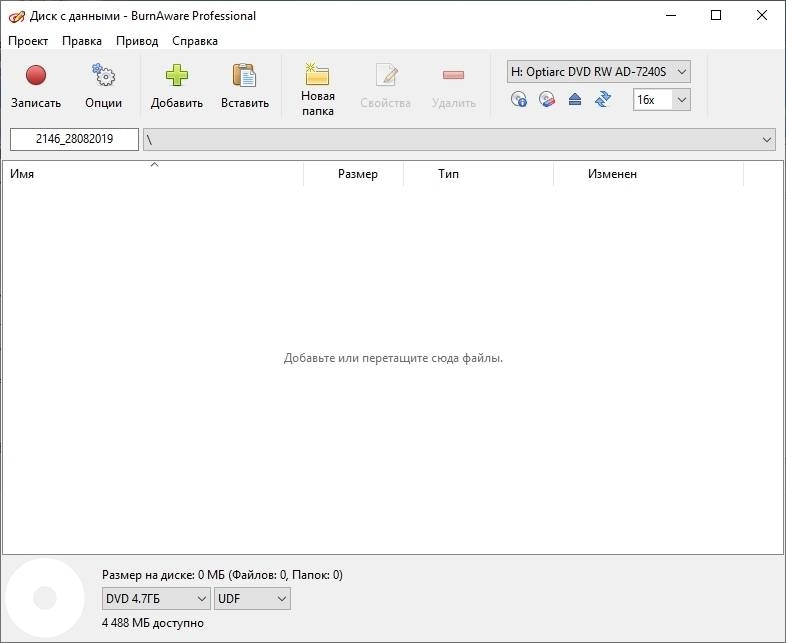Minimize the BurnAware window
The width and height of the screenshot is (786, 643).
click(671, 16)
